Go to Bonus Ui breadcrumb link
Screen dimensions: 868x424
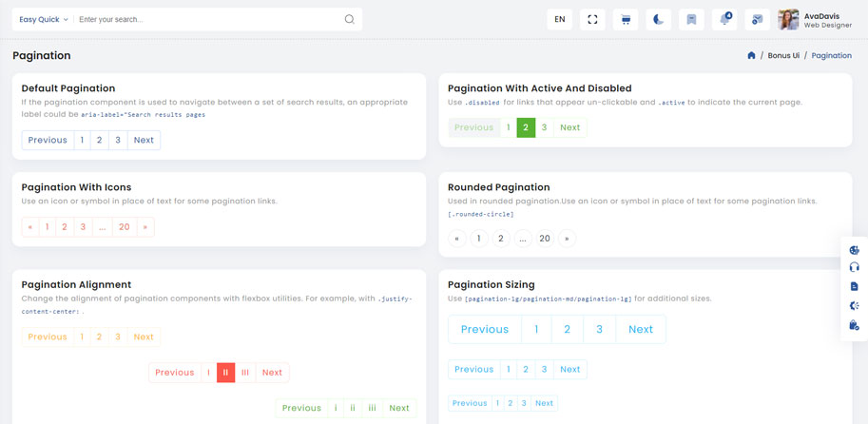point(783,55)
